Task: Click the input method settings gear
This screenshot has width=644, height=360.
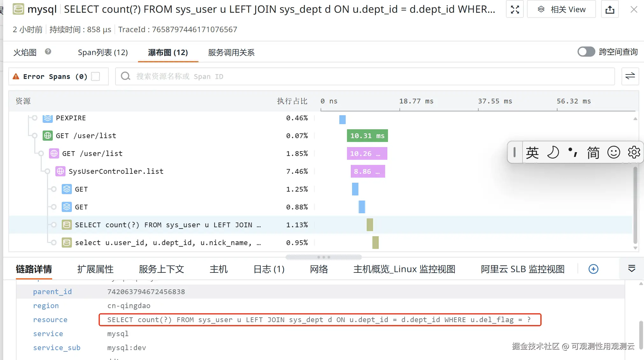Action: pos(634,152)
